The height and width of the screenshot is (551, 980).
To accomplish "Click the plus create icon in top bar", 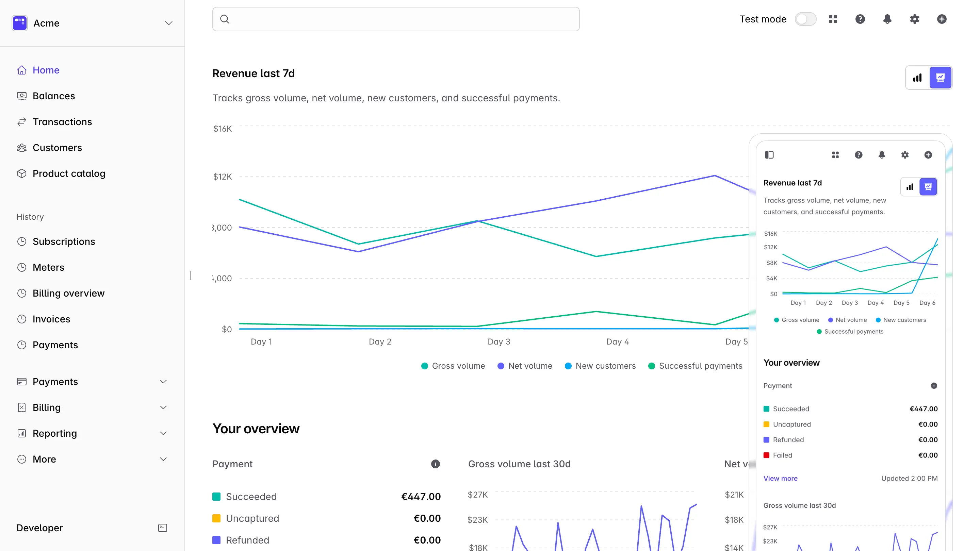I will coord(942,19).
